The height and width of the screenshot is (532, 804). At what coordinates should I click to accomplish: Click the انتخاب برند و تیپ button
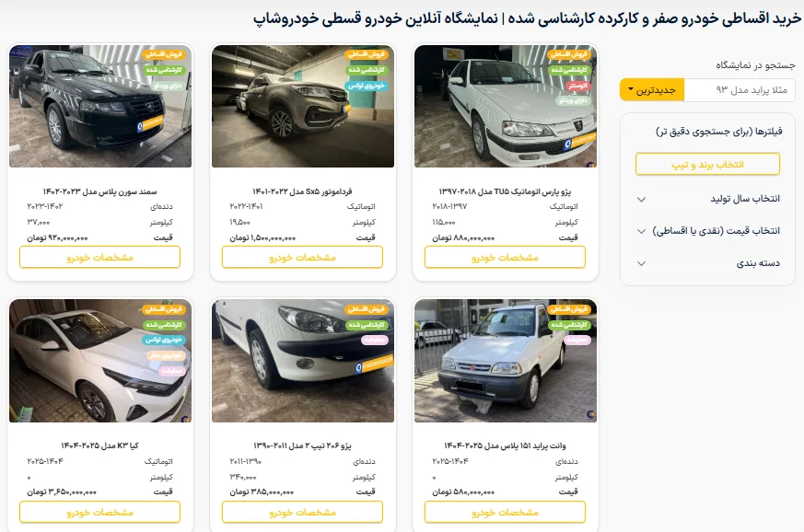pos(707,165)
